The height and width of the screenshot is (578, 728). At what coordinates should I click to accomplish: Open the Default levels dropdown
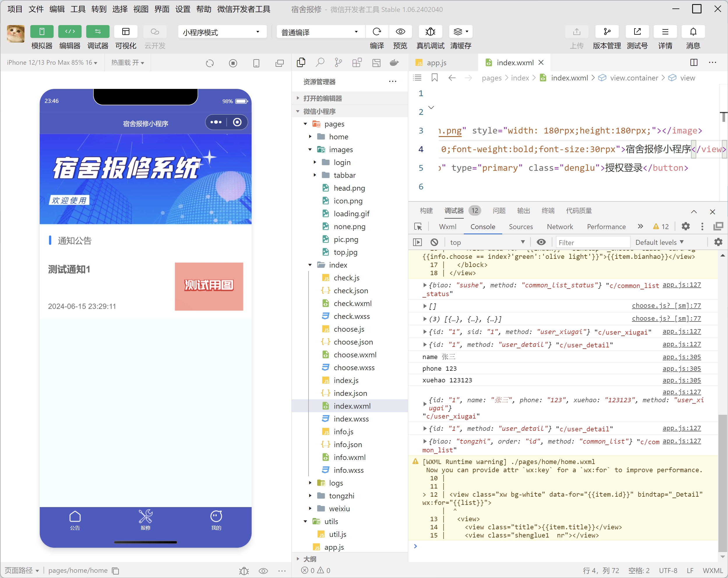click(x=660, y=242)
